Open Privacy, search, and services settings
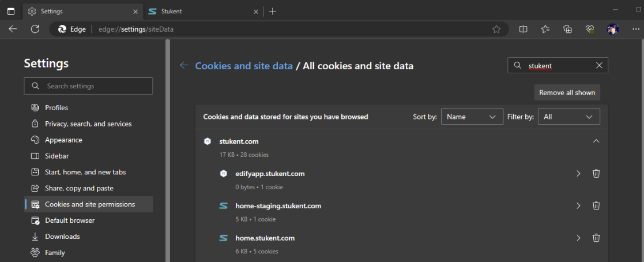This screenshot has height=262, width=644. tap(88, 124)
